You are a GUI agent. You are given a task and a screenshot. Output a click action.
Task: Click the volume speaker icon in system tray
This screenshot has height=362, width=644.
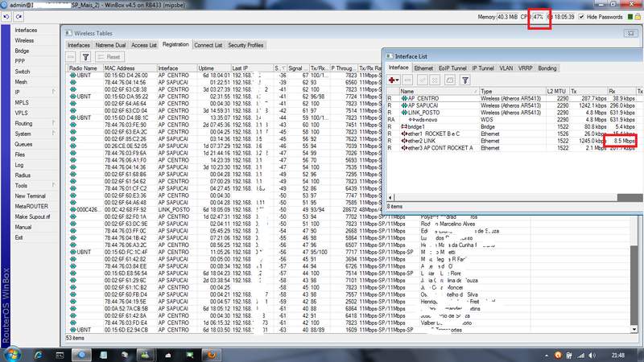pyautogui.click(x=592, y=356)
